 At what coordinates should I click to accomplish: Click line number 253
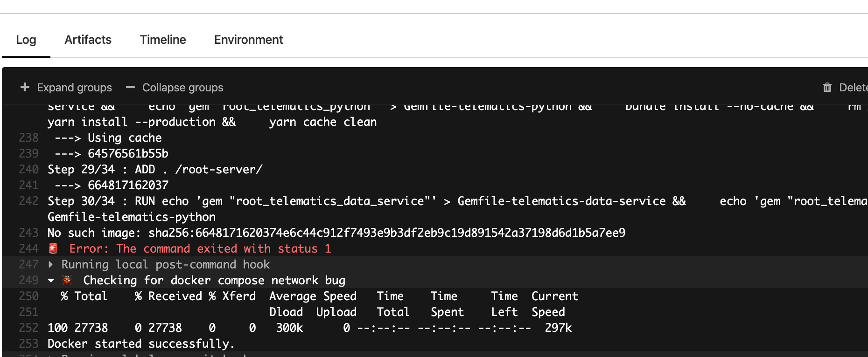28,343
